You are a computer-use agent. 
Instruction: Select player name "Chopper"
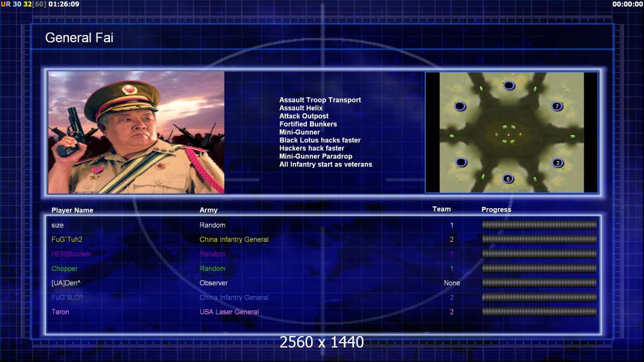(65, 268)
